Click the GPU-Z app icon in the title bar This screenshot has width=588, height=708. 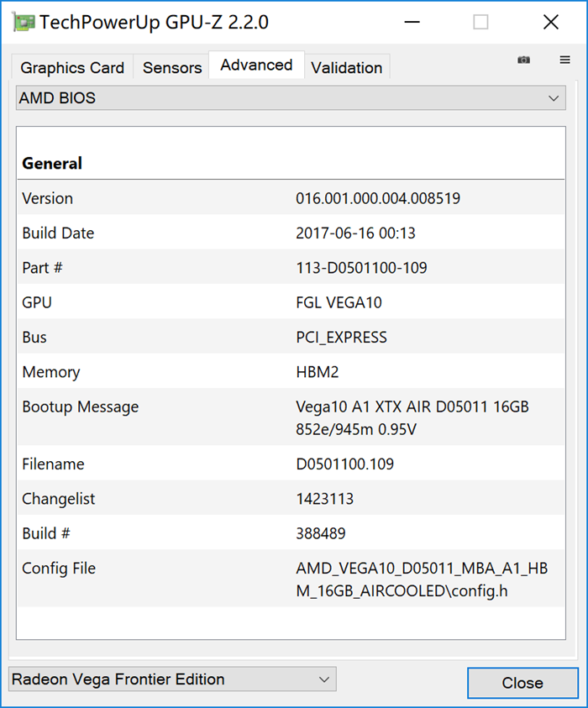click(24, 22)
